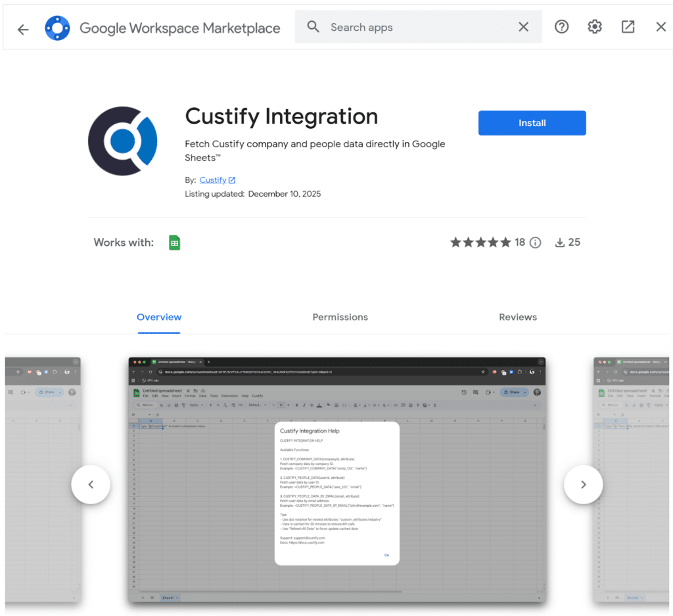Go back with the left carousel chevron
The image size is (673, 616).
coord(91,485)
